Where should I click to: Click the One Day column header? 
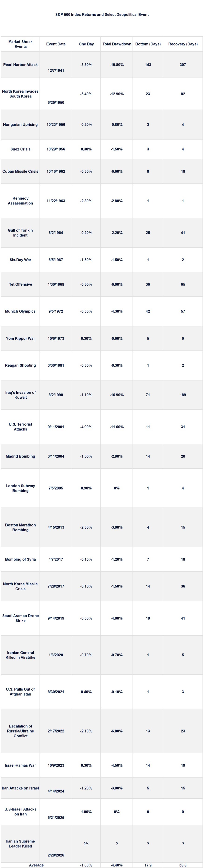pos(86,44)
